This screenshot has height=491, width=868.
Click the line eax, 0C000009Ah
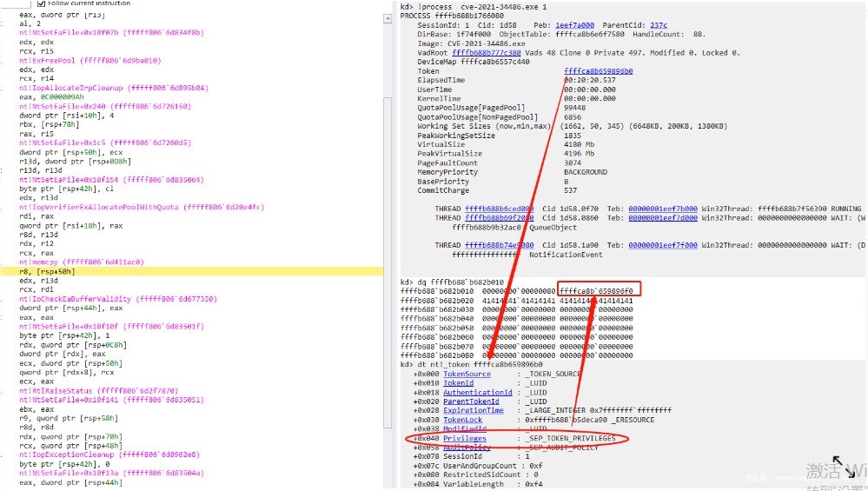(51, 96)
